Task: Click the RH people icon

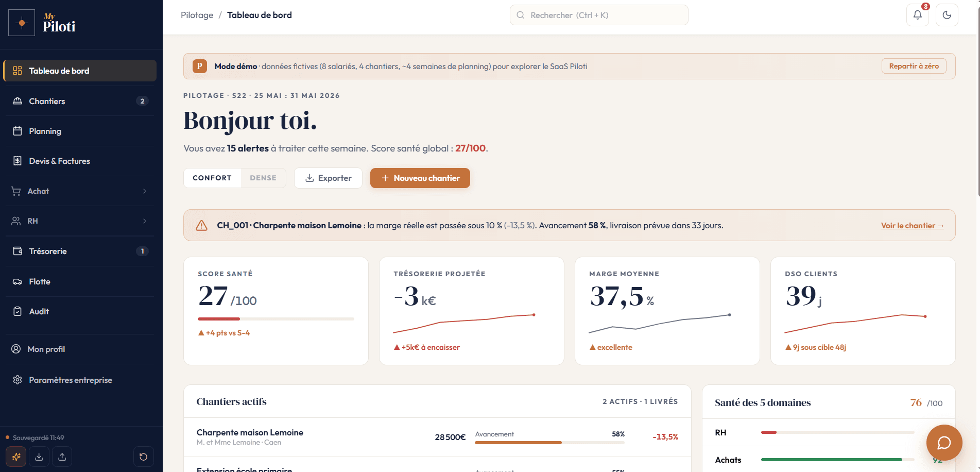Action: tap(16, 221)
